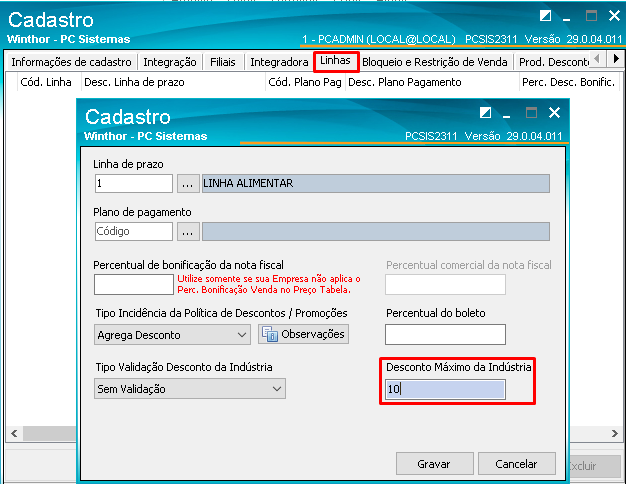Screen dimensions: 626x484
Task: Click the Desc. Plano Pagamento column header
Action: [x=432, y=82]
